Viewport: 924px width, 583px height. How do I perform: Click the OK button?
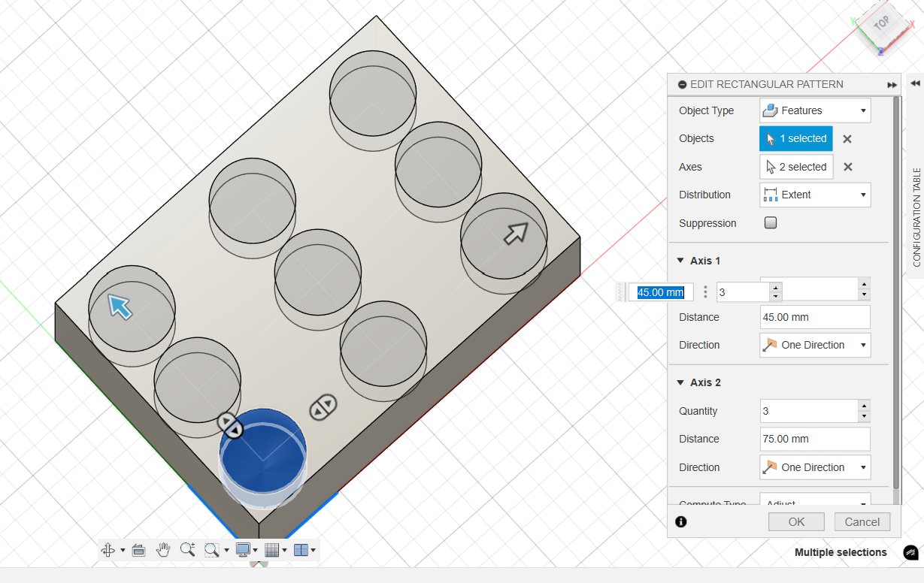(796, 522)
